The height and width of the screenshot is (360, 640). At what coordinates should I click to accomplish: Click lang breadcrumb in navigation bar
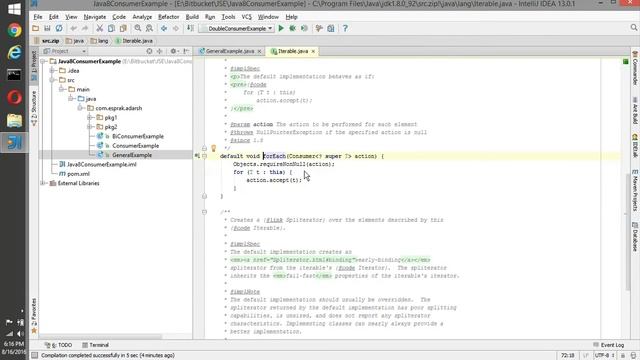tap(100, 41)
